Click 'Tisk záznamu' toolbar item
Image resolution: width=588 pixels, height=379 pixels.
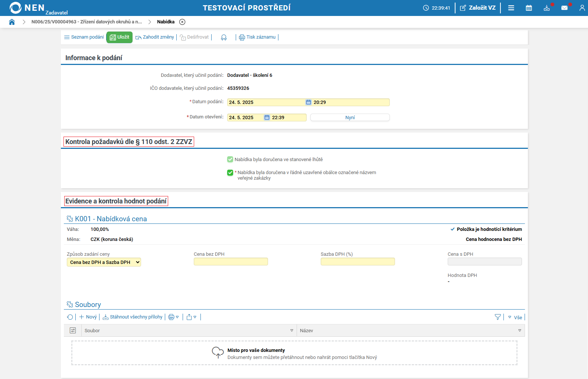[x=257, y=37]
